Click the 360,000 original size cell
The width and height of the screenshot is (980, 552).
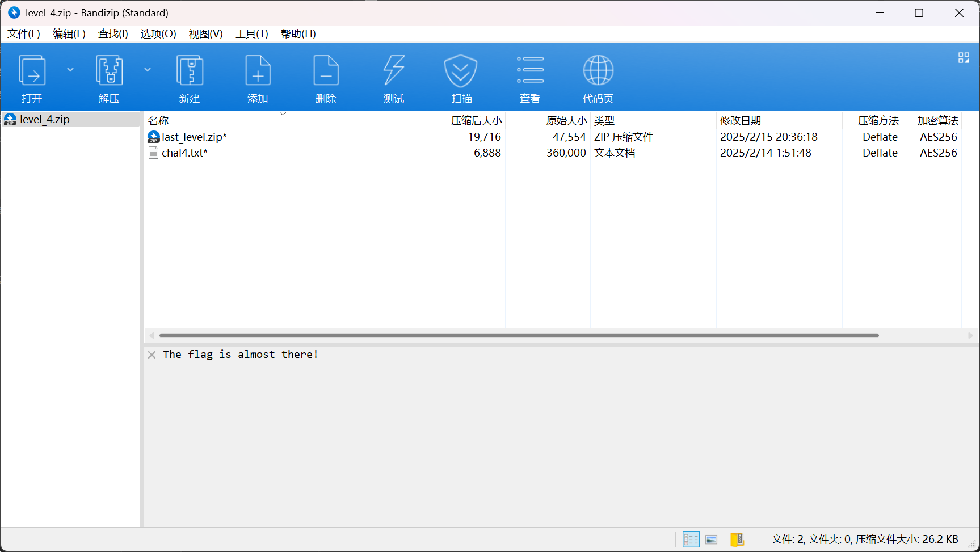point(566,153)
